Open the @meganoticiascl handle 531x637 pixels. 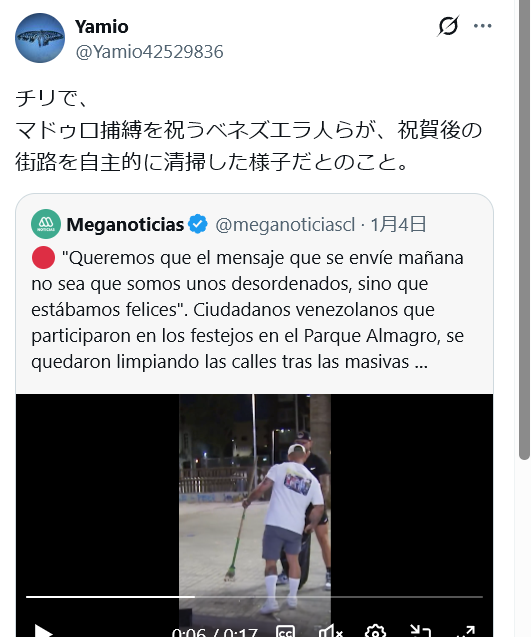click(x=285, y=225)
